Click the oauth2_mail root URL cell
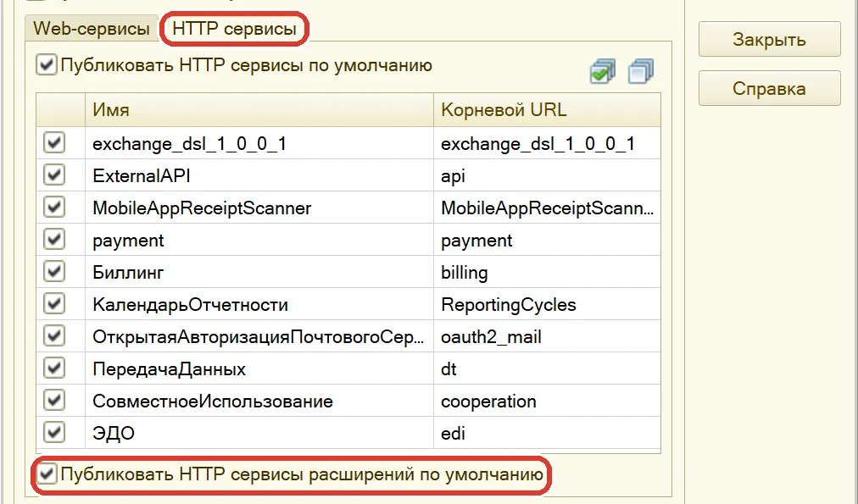Viewport: 858px width, 504px height. click(547, 337)
